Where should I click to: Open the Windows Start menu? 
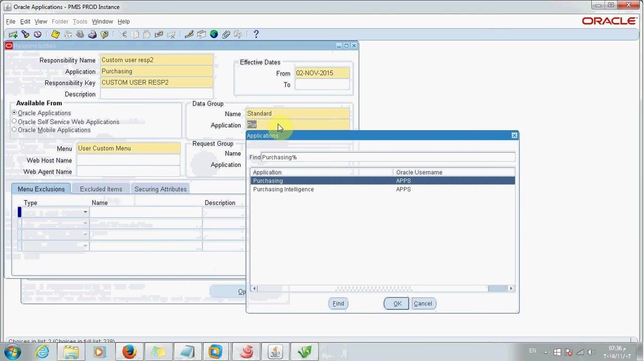pyautogui.click(x=13, y=351)
